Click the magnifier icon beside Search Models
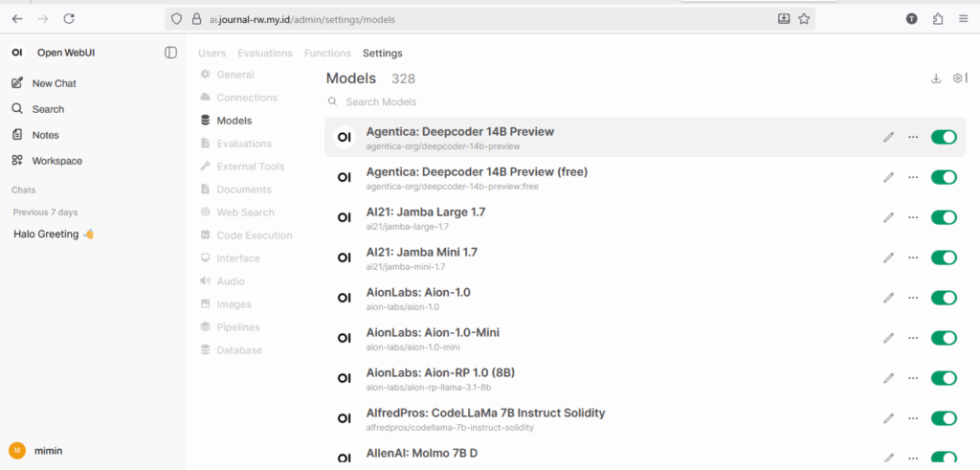 point(333,101)
